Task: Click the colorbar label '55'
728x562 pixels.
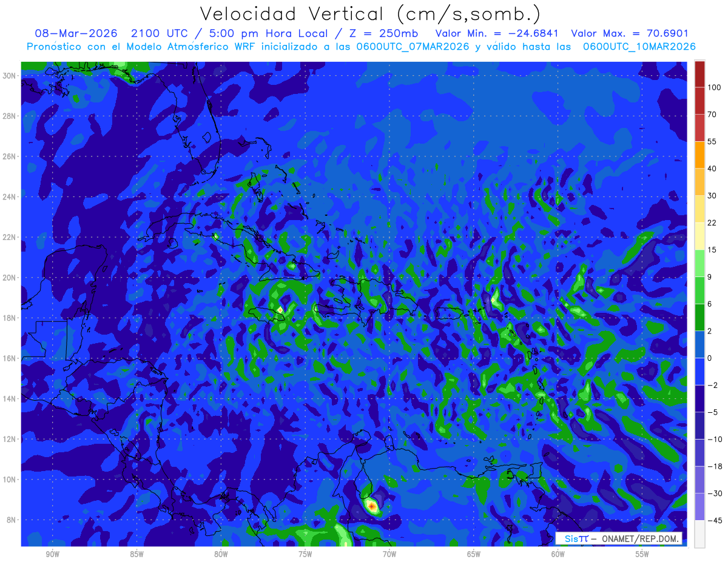Action: [x=712, y=142]
